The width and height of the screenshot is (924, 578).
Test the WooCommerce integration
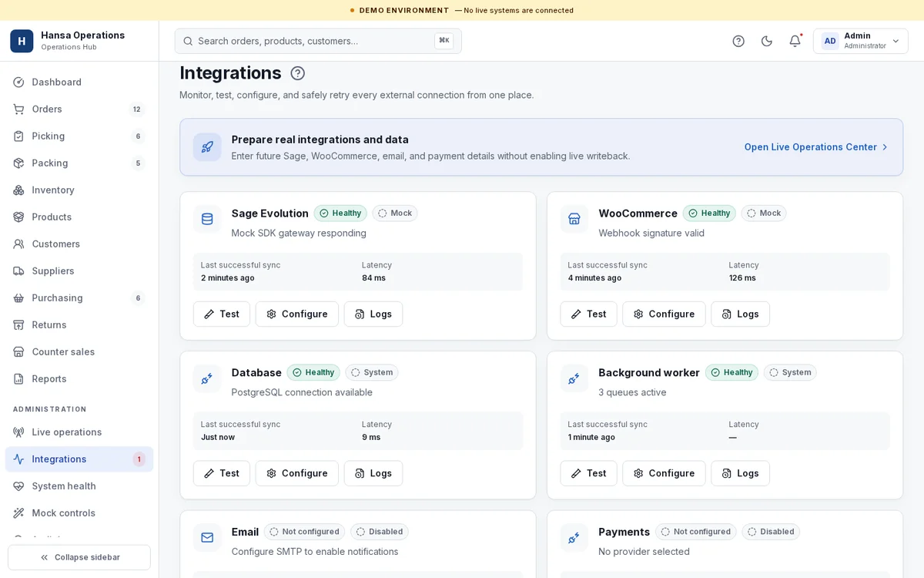[x=588, y=314]
